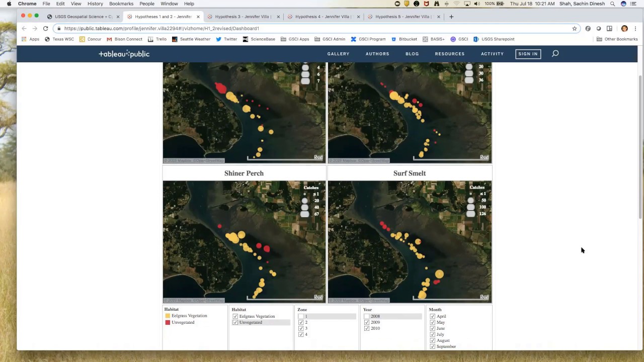Click the yellow Eelgrass Vegetation legend swatch
The height and width of the screenshot is (362, 644).
[x=168, y=316]
